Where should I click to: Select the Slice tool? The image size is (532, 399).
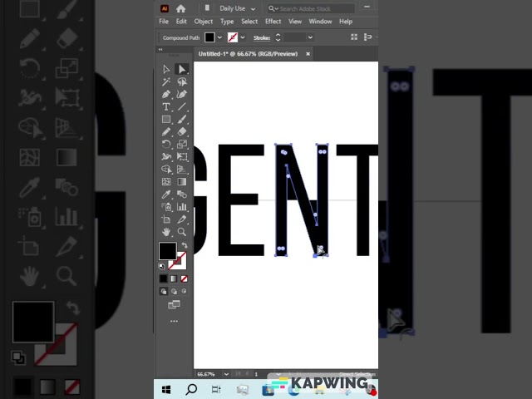pyautogui.click(x=182, y=219)
